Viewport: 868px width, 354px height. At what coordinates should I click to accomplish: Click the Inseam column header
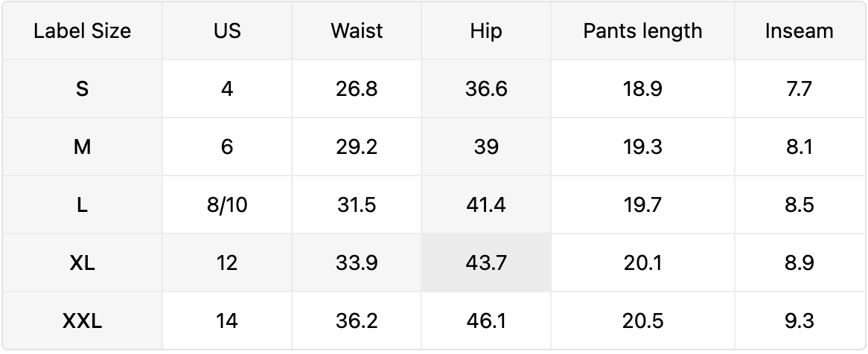(799, 31)
